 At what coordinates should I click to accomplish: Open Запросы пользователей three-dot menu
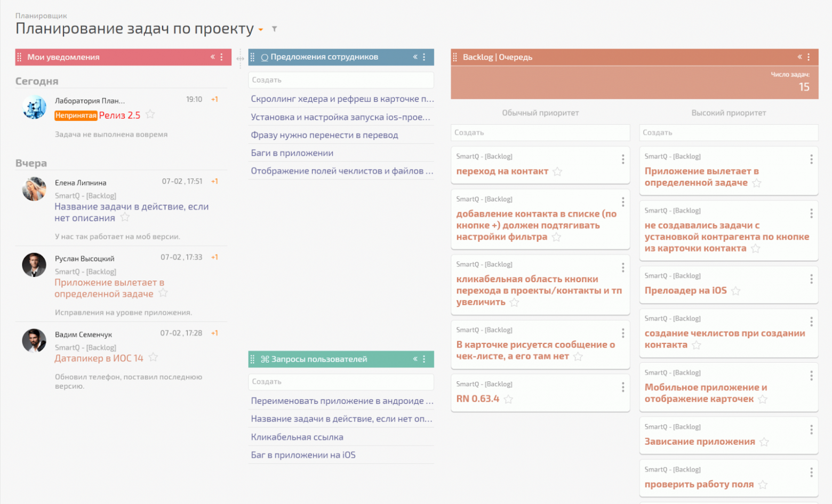pyautogui.click(x=425, y=359)
